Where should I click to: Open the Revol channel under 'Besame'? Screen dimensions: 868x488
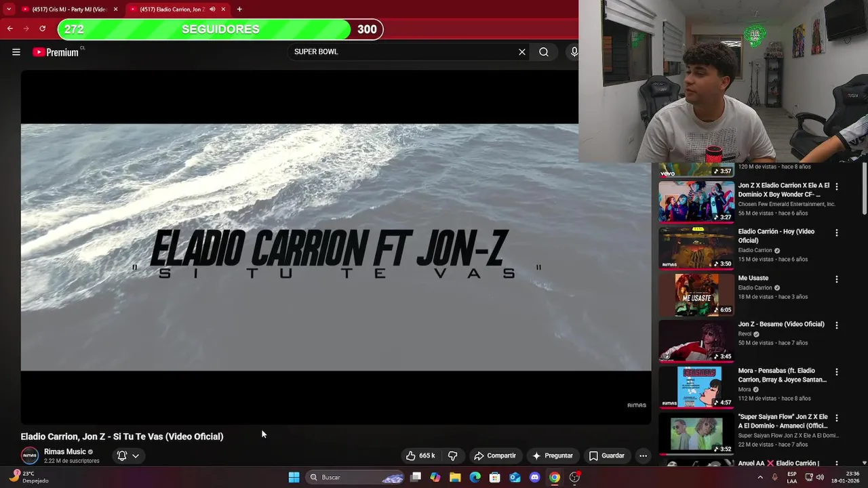(x=745, y=334)
